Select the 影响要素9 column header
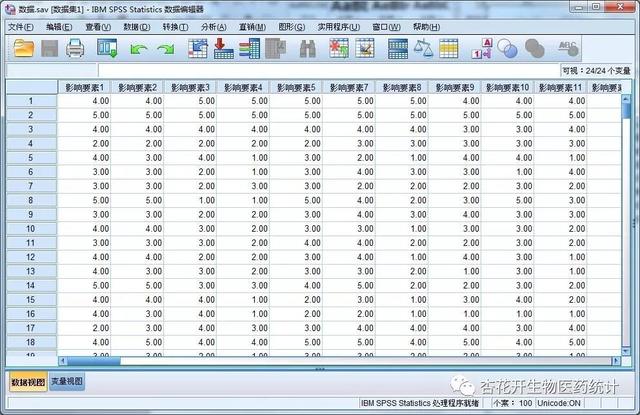This screenshot has height=415, width=640. click(455, 87)
